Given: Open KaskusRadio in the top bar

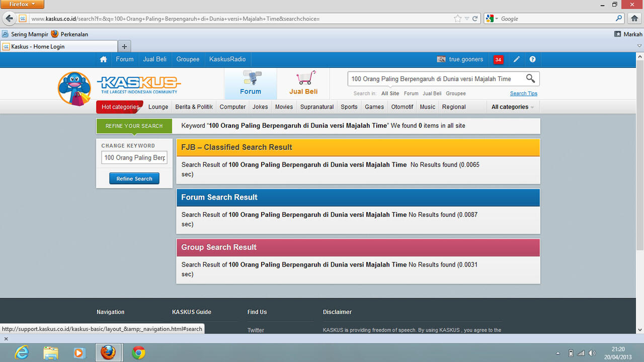Looking at the screenshot, I should tap(227, 59).
